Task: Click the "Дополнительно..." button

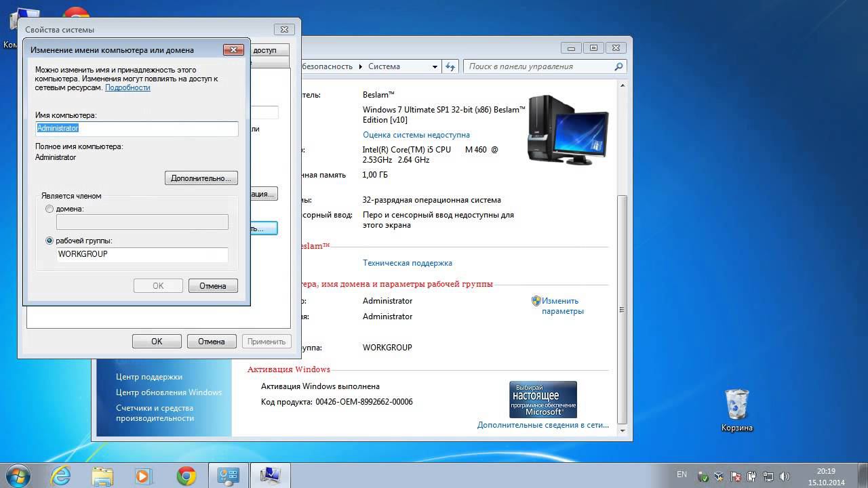Action: coord(201,178)
